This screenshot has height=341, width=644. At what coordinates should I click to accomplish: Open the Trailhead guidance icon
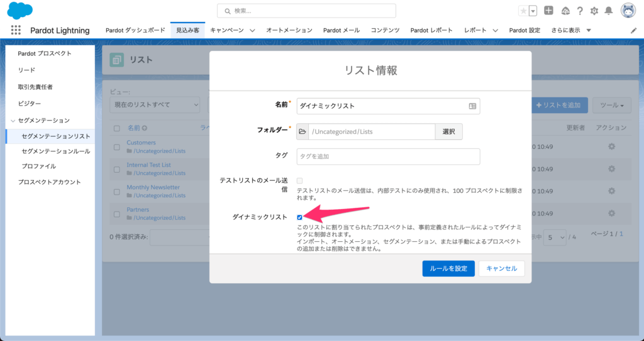click(x=565, y=11)
